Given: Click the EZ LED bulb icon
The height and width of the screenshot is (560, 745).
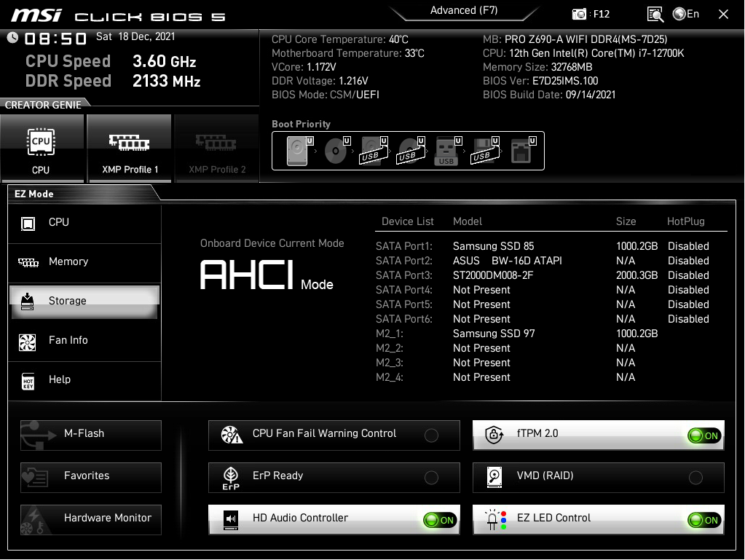Looking at the screenshot, I should pyautogui.click(x=495, y=520).
